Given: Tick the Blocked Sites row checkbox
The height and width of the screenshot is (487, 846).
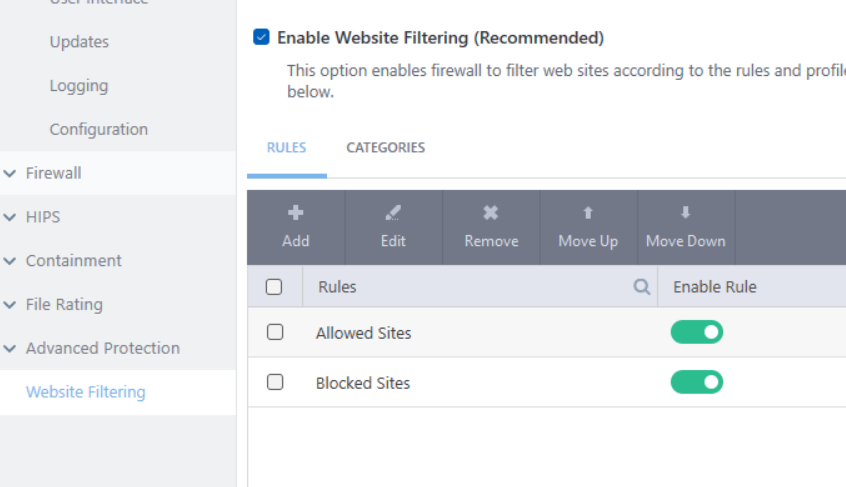Looking at the screenshot, I should coord(275,382).
